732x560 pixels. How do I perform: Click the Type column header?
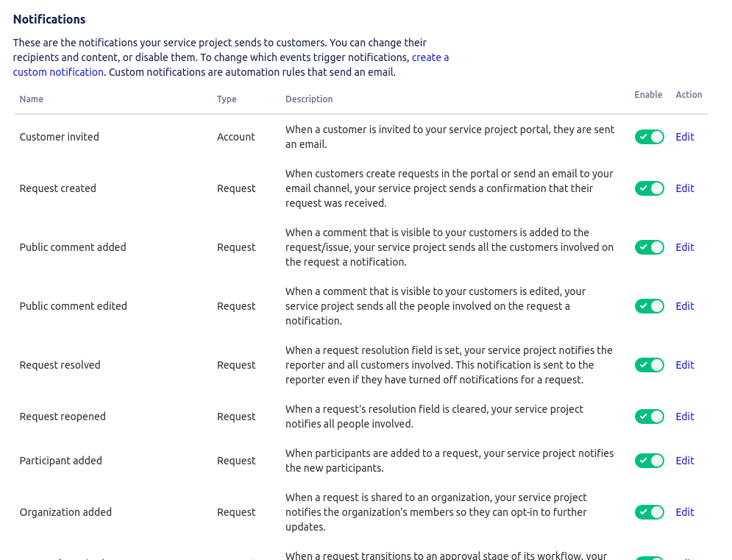pos(227,99)
